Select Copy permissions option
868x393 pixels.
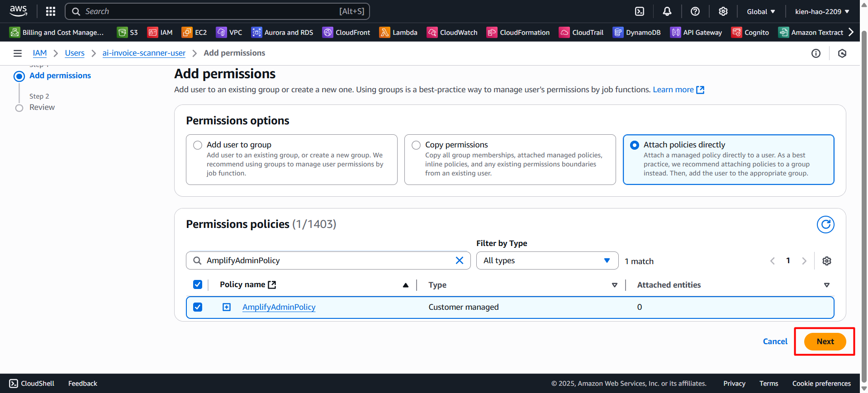pos(416,145)
